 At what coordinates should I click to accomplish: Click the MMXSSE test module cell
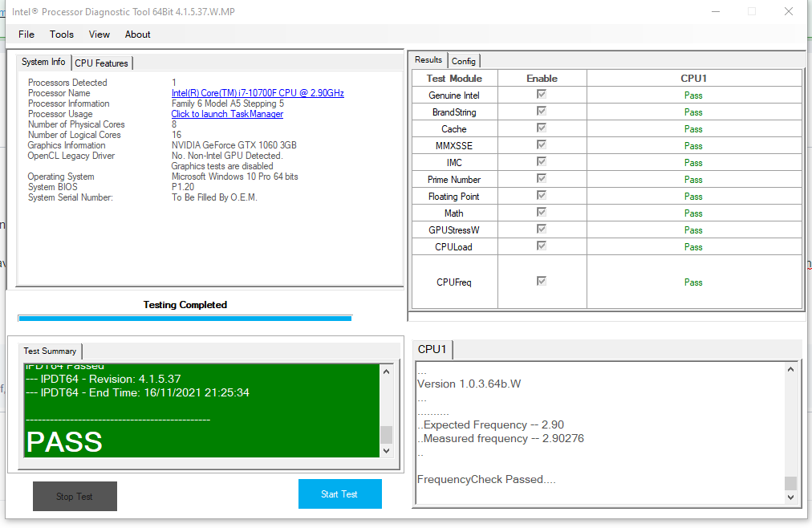[x=455, y=145]
